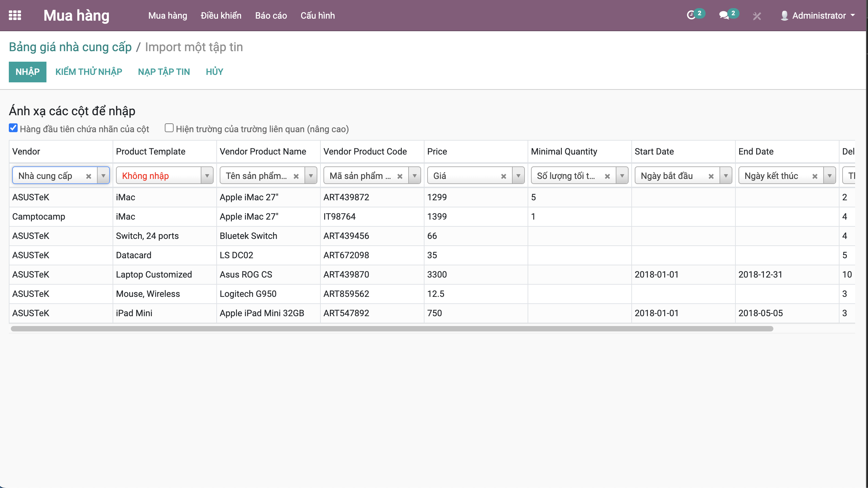The image size is (868, 488).
Task: Open the Tên sản phẩm dropdown arrow
Action: point(311,176)
